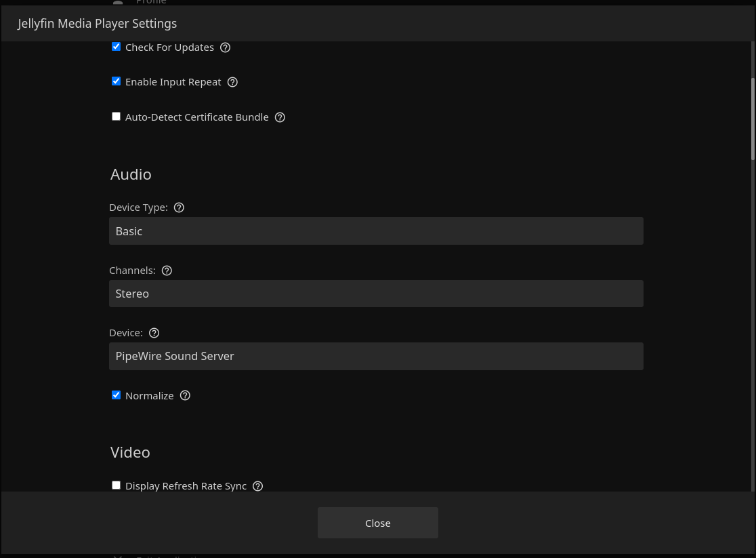The image size is (756, 558).
Task: Open the Device Type dropdown showing Basic
Action: pyautogui.click(x=376, y=231)
